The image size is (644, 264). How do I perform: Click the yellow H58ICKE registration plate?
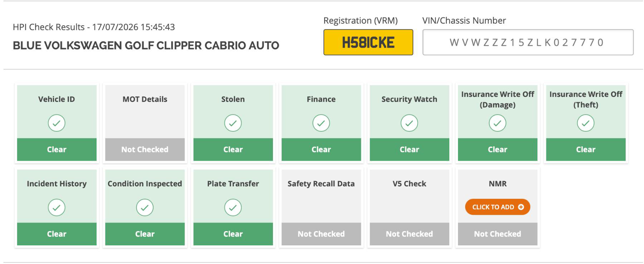coord(368,42)
